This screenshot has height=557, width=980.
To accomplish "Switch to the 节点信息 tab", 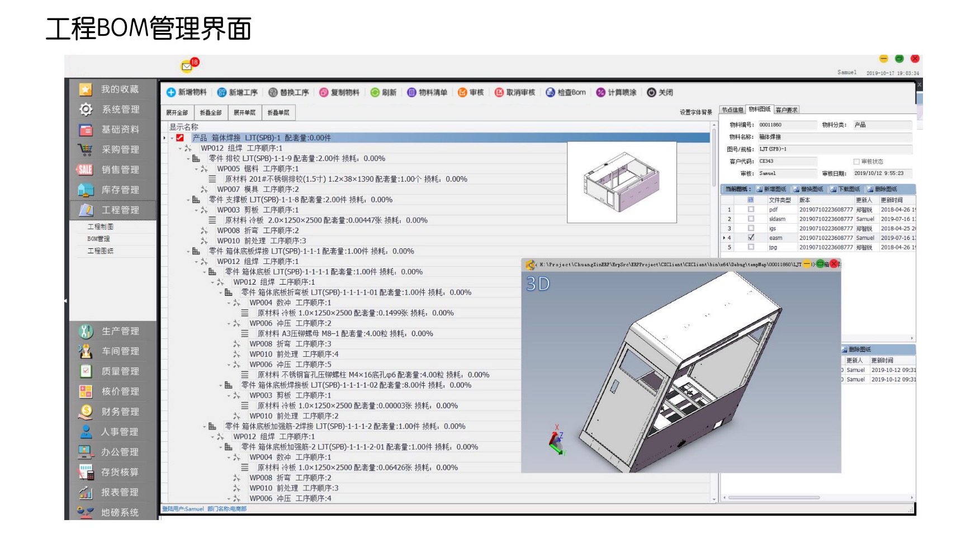I will (732, 110).
